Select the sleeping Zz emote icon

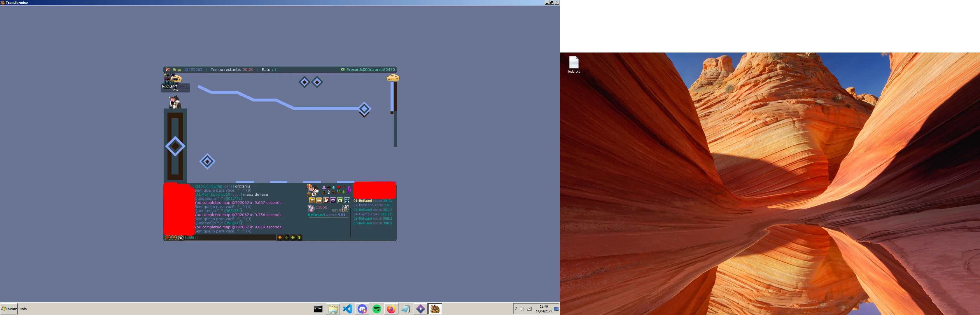point(329,192)
